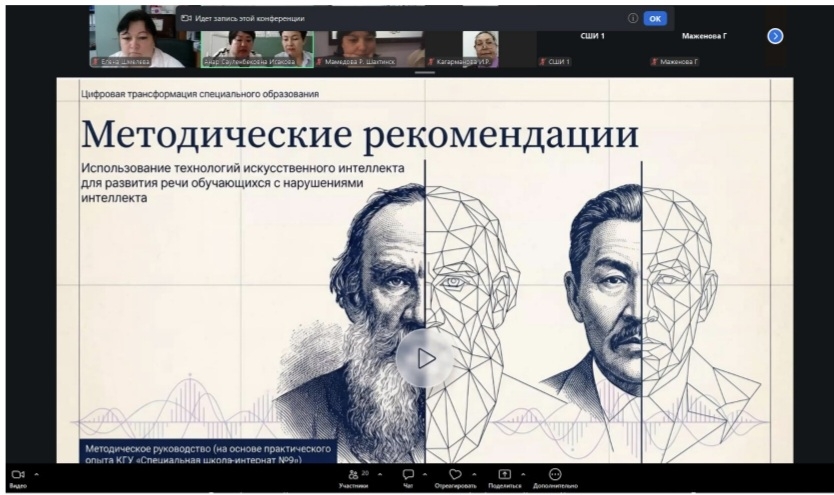Click the info icon in recording notice
This screenshot has height=495, width=834.
[x=633, y=18]
